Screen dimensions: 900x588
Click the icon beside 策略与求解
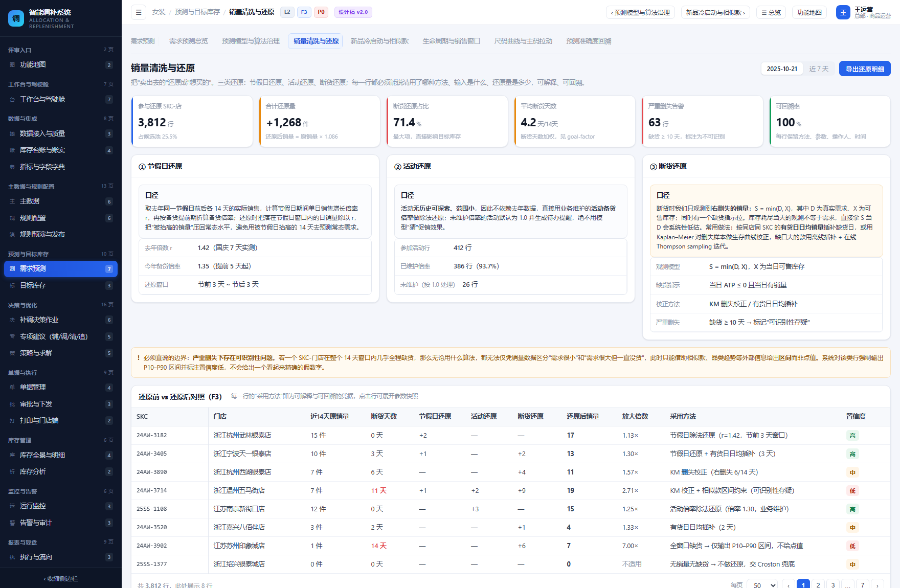[12, 353]
